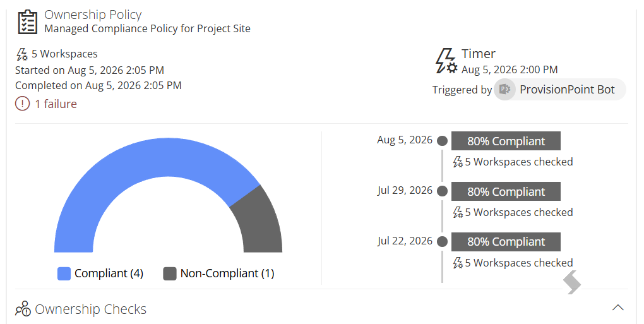644x324 pixels.
Task: Toggle the Compliant (4) legend item
Action: tap(100, 273)
